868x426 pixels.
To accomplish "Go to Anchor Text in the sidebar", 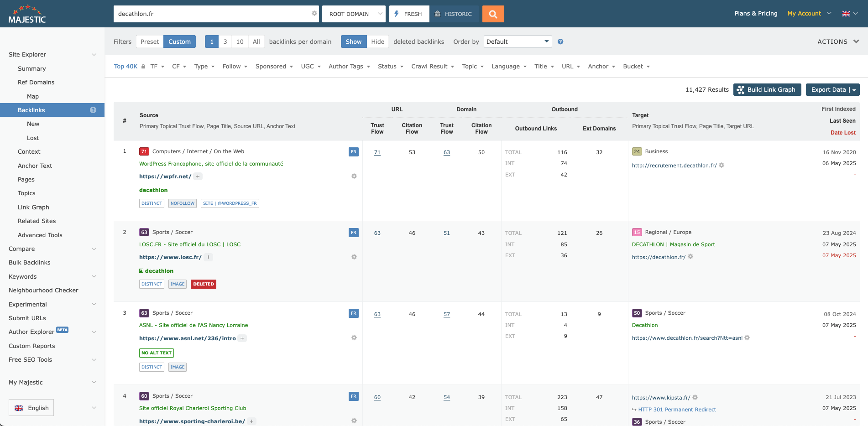I will click(35, 166).
